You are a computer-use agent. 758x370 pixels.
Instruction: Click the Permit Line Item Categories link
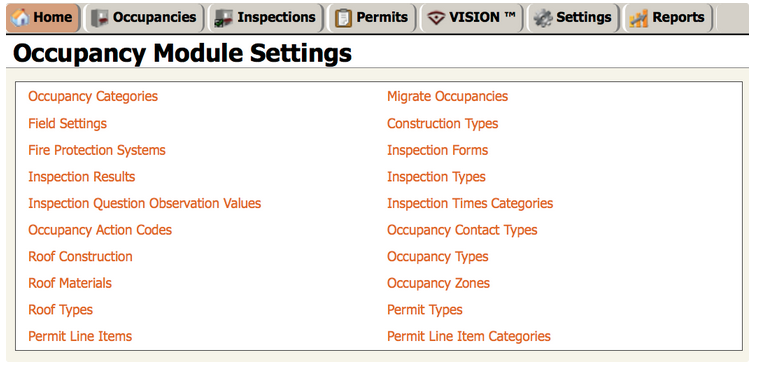point(468,336)
